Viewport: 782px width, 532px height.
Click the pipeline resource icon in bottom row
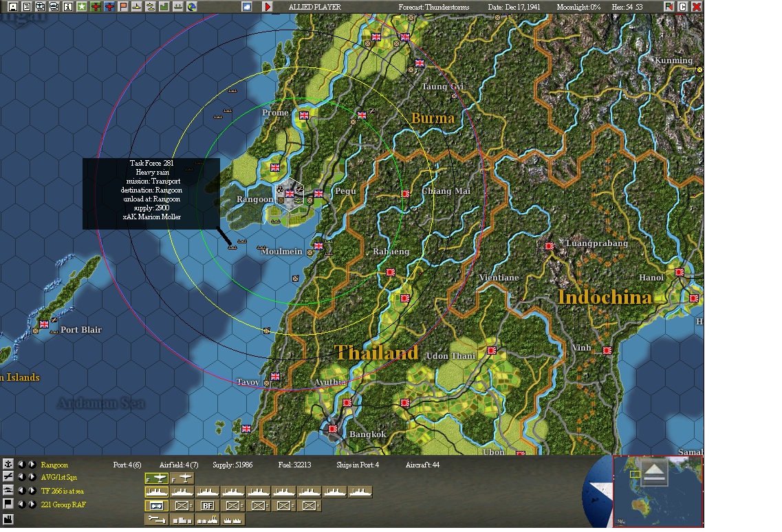point(156,520)
